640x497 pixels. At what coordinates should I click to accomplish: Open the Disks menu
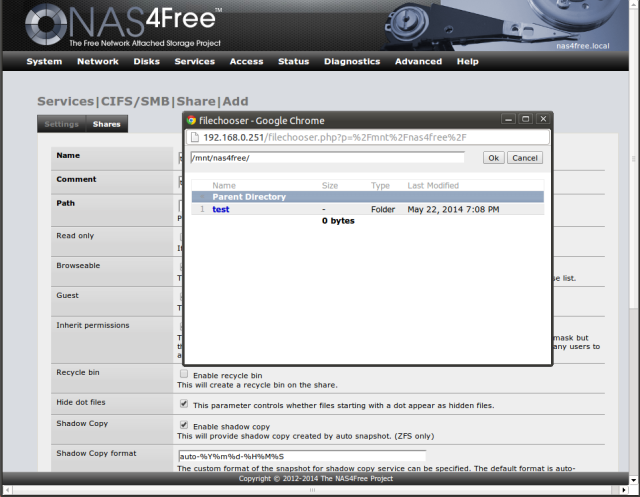[x=147, y=62]
